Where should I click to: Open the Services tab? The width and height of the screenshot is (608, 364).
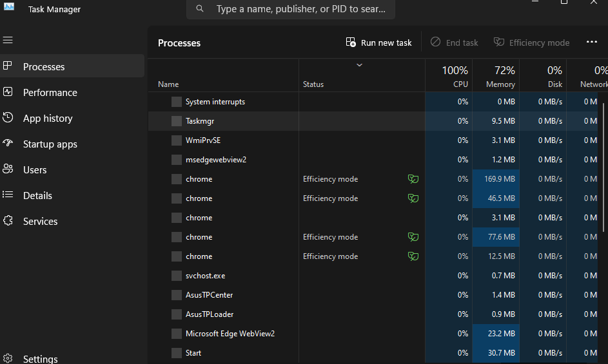(41, 222)
